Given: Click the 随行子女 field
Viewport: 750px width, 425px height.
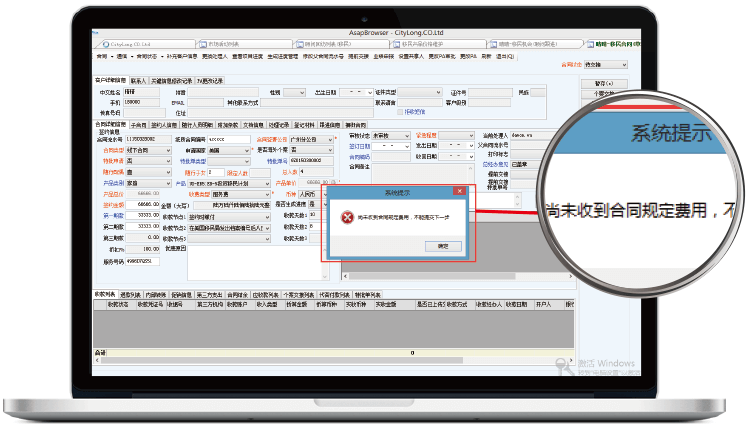Looking at the screenshot, I should pyautogui.click(x=216, y=172).
